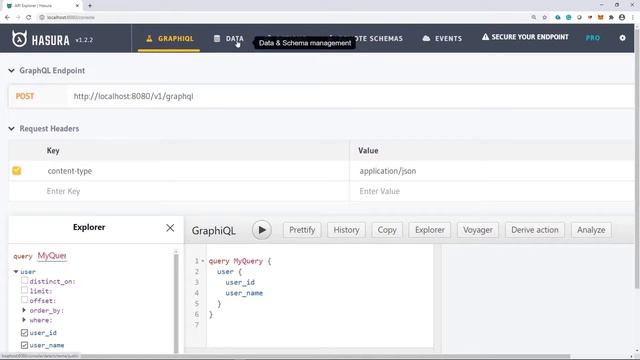640x360 pixels.
Task: Open the browser three-dot menu
Action: 633,18
